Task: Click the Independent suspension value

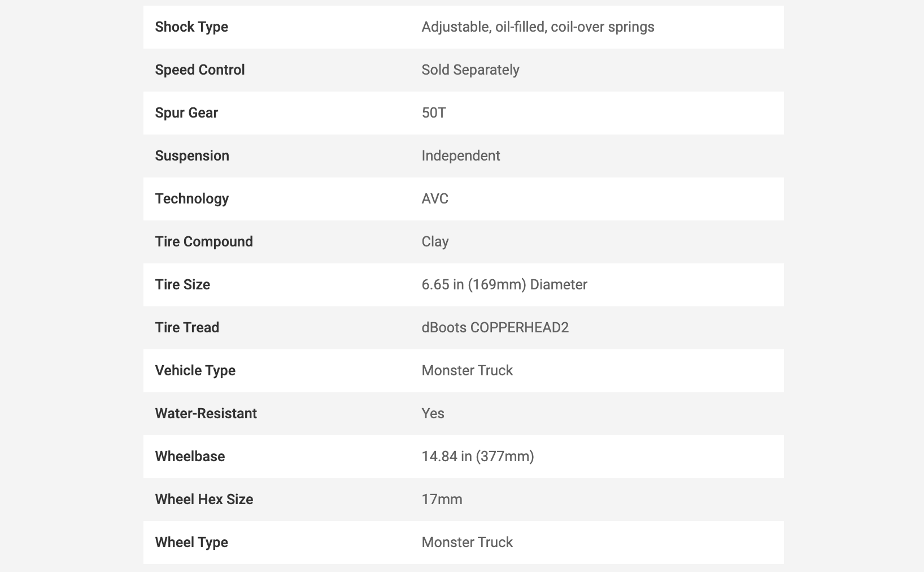Action: pos(461,156)
